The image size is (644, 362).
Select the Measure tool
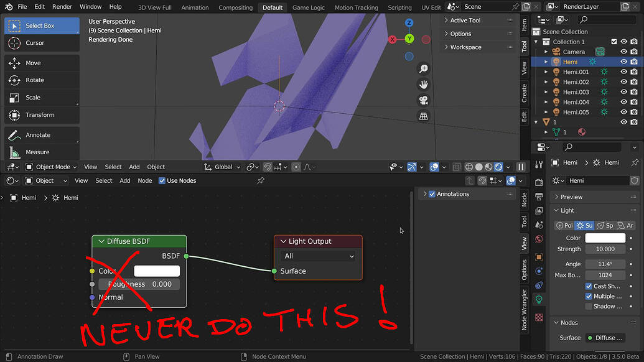(x=42, y=152)
